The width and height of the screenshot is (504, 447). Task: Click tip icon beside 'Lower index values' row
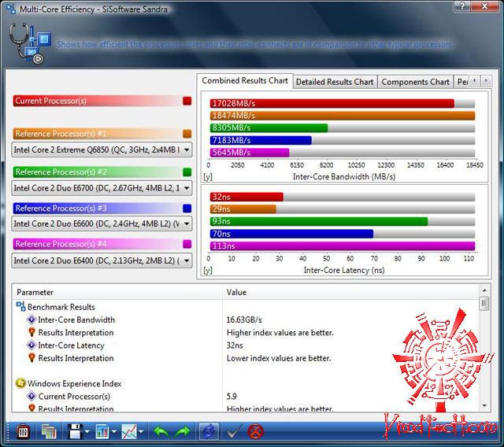[x=31, y=358]
